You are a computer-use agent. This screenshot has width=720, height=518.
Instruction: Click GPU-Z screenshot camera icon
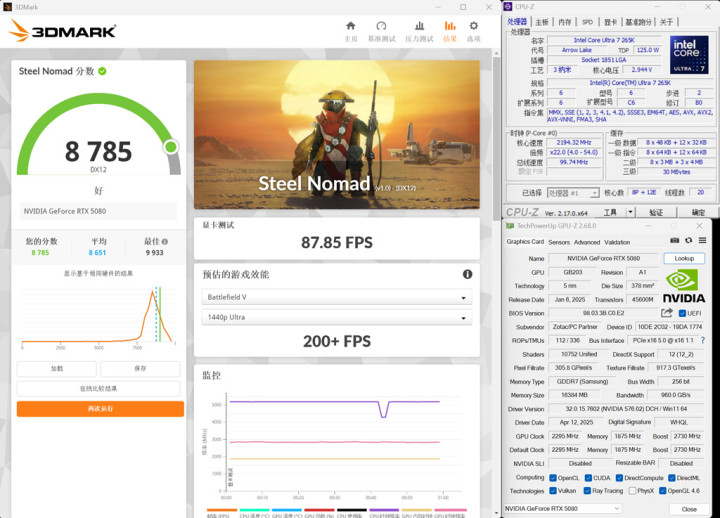(674, 241)
